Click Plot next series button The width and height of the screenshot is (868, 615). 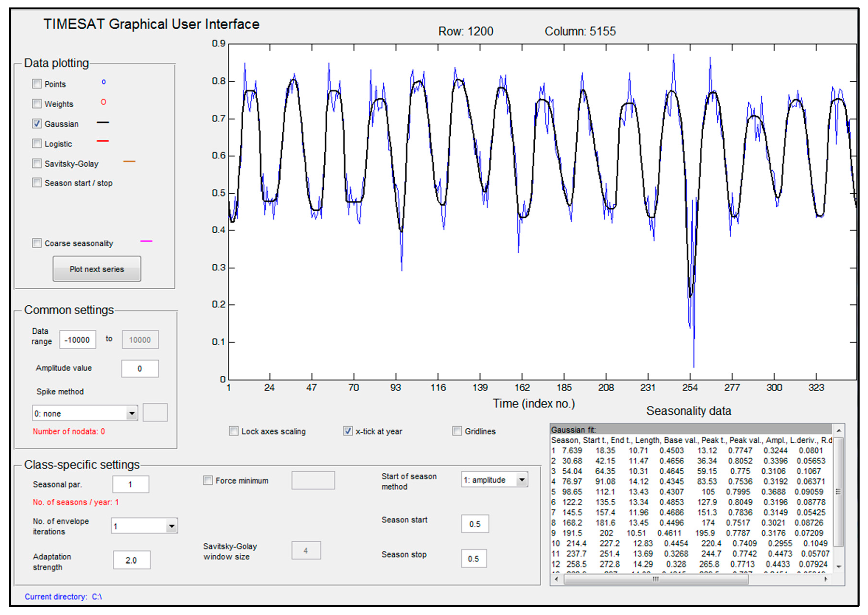pos(97,269)
